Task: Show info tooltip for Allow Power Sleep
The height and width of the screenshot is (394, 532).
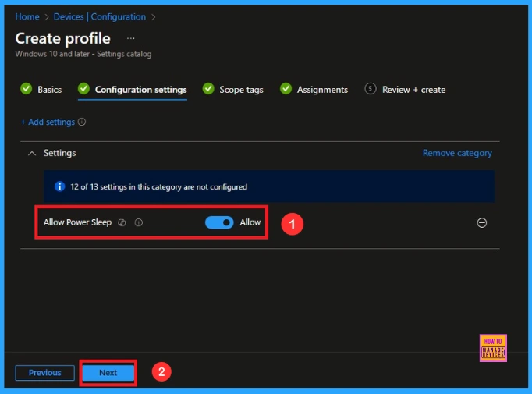Action: click(x=138, y=222)
